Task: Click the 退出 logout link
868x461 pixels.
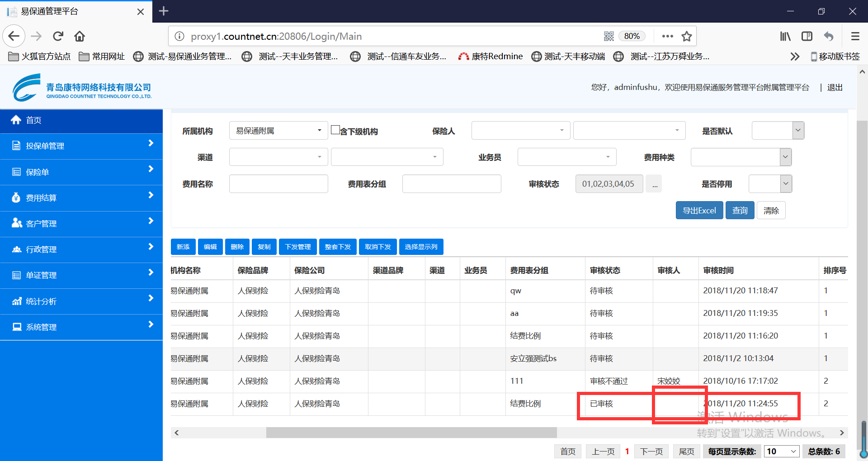Action: coord(835,88)
